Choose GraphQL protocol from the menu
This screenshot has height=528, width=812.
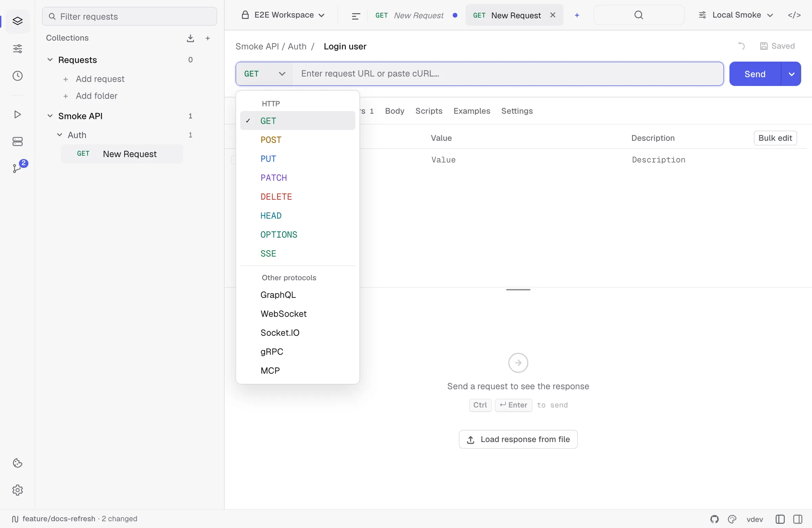click(x=297, y=295)
